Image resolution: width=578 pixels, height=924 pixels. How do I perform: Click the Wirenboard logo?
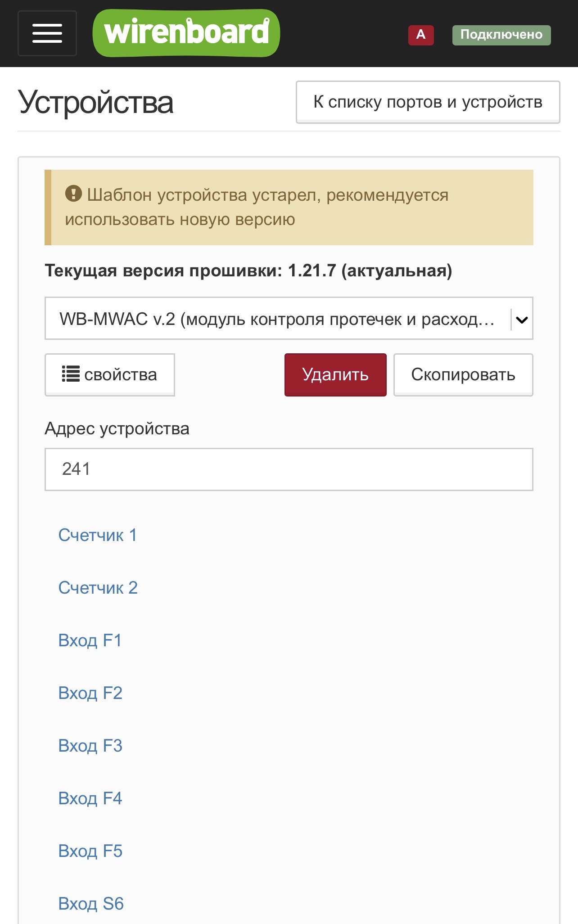(186, 33)
